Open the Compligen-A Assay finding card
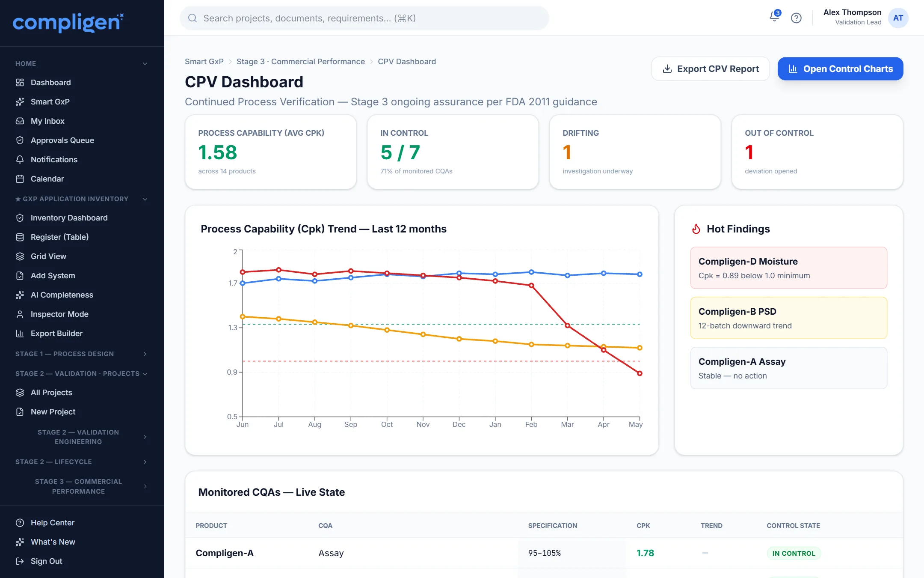The width and height of the screenshot is (924, 578). [788, 368]
